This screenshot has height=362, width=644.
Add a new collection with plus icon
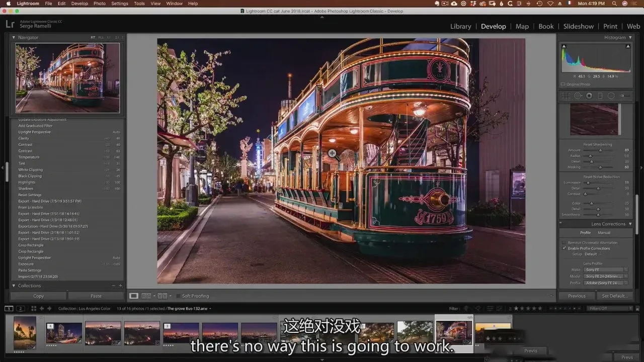tap(120, 286)
